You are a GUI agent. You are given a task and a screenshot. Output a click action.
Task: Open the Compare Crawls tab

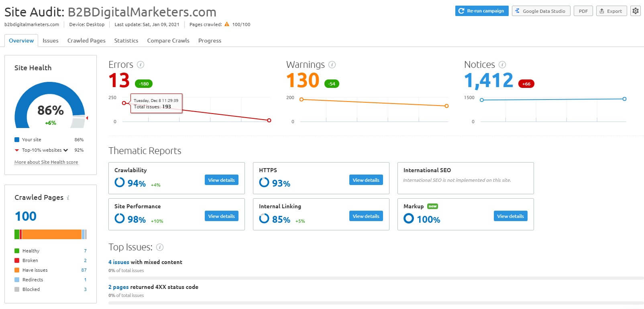168,41
